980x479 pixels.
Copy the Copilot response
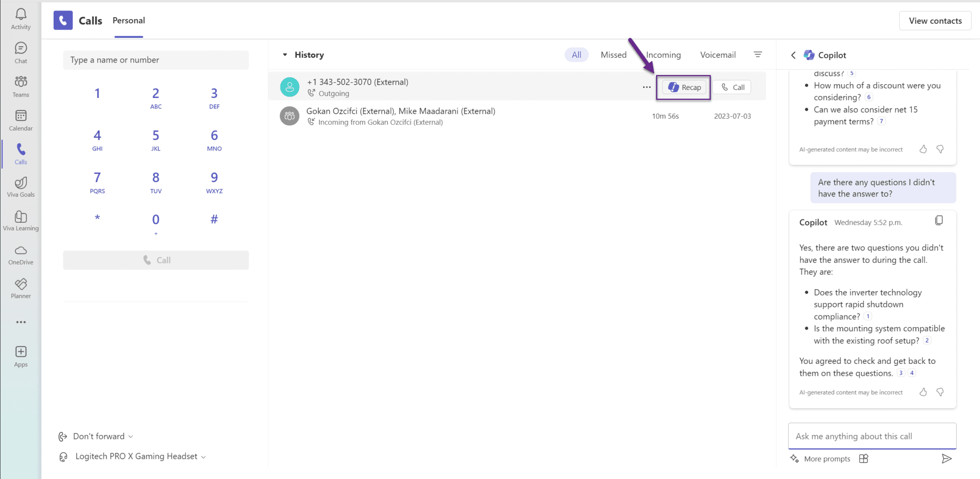pos(939,220)
